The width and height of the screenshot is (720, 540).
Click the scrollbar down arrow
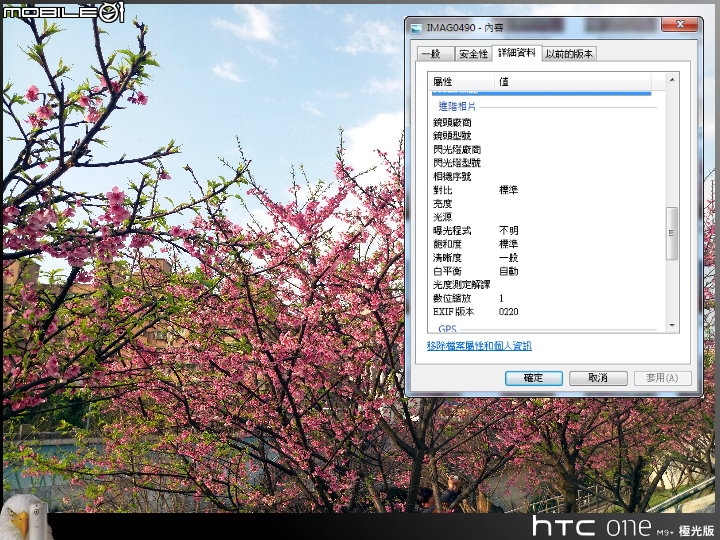(672, 325)
